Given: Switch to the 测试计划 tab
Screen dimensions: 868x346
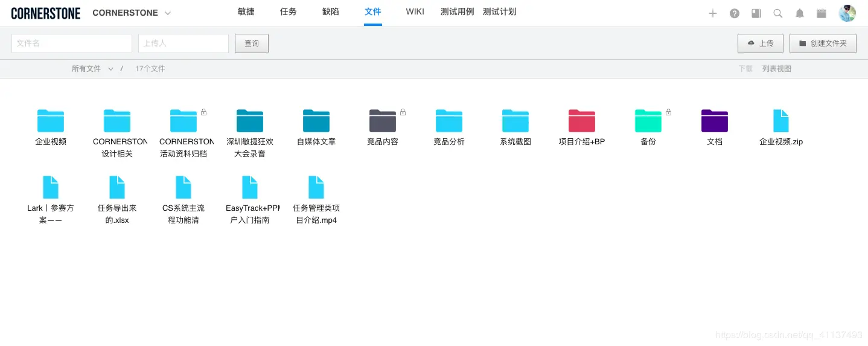Looking at the screenshot, I should click(x=500, y=12).
